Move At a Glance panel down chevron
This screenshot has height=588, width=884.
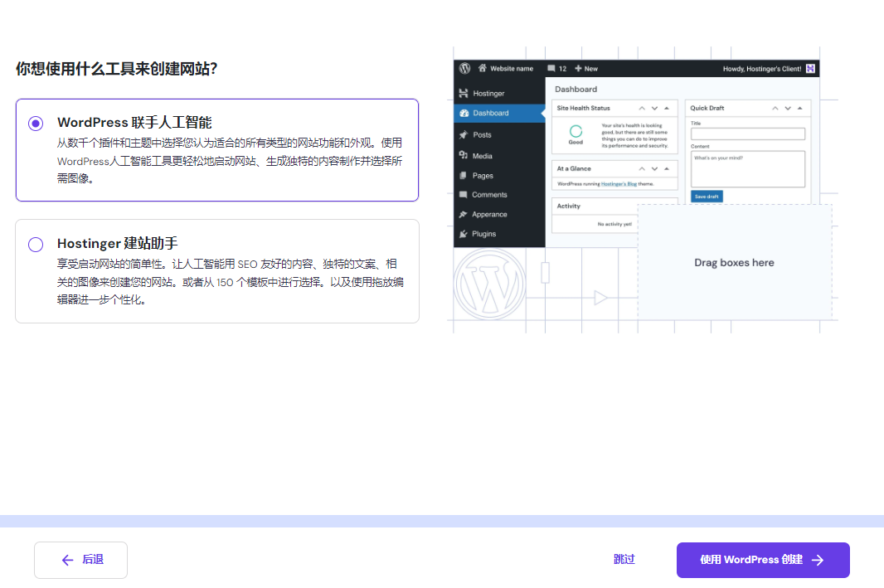click(x=654, y=168)
